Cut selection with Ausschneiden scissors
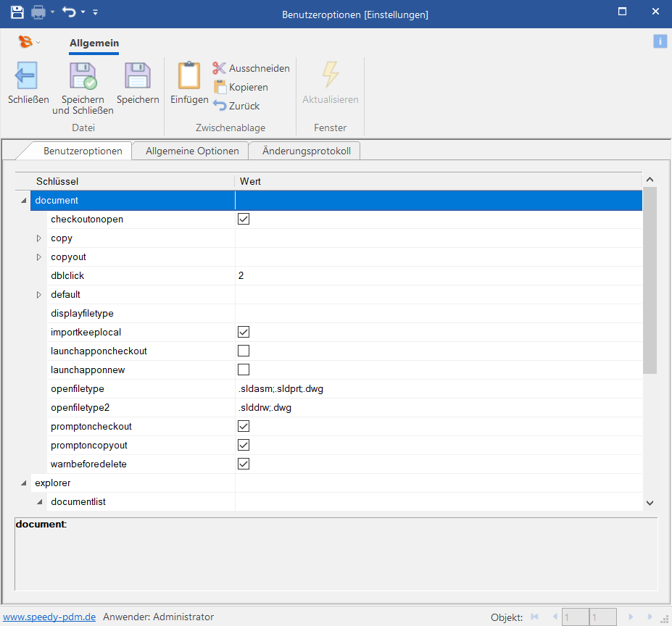Viewport: 672px width, 626px height. point(220,68)
